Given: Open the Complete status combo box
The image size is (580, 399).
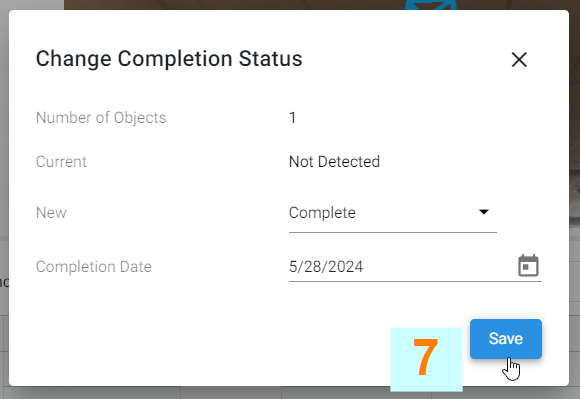Looking at the screenshot, I should [392, 213].
